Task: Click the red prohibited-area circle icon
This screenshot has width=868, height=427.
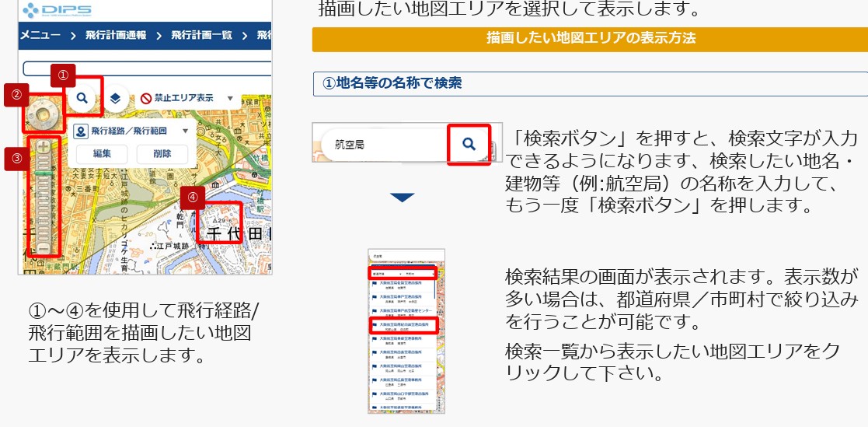Action: pyautogui.click(x=145, y=99)
